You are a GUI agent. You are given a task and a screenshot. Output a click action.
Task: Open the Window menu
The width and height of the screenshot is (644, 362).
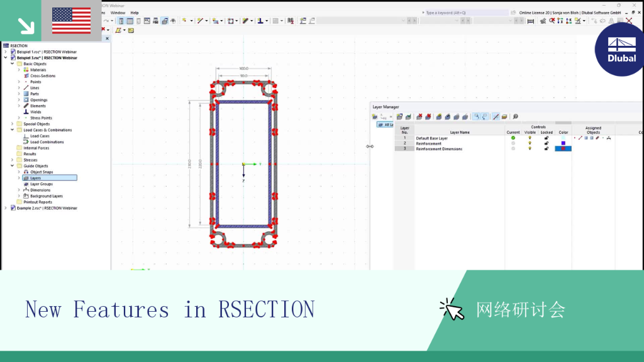(x=118, y=13)
